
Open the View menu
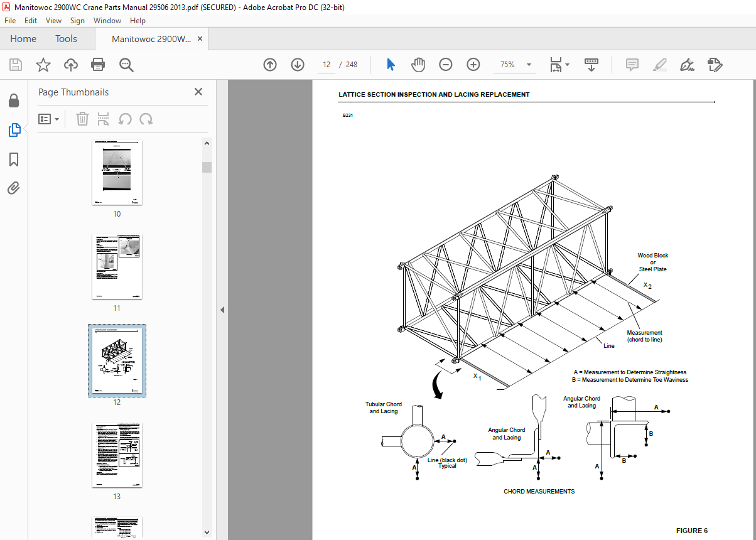pos(54,21)
